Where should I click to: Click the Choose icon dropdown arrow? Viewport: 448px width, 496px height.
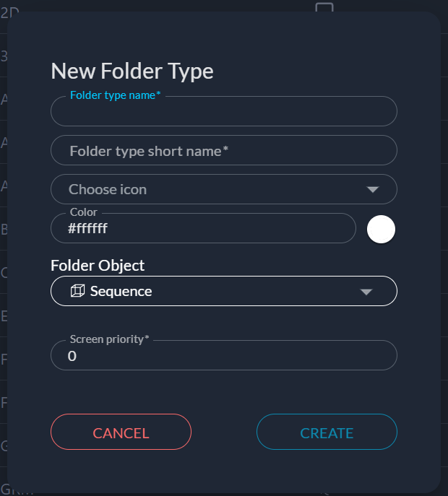point(373,190)
